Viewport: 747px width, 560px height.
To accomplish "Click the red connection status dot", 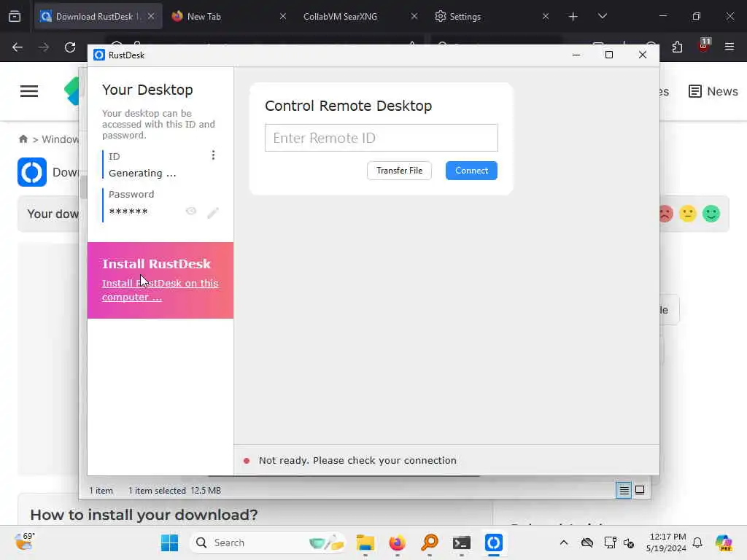I will [247, 461].
